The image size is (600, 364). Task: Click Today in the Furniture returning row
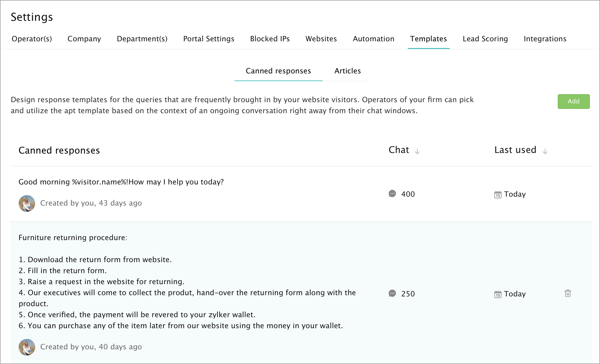tap(515, 294)
